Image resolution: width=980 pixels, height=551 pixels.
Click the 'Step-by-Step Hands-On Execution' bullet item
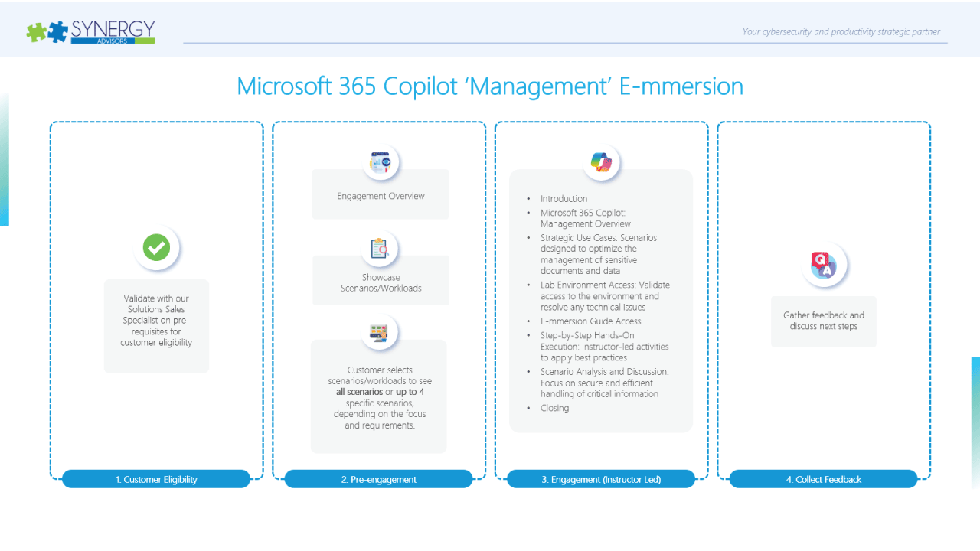click(x=604, y=347)
